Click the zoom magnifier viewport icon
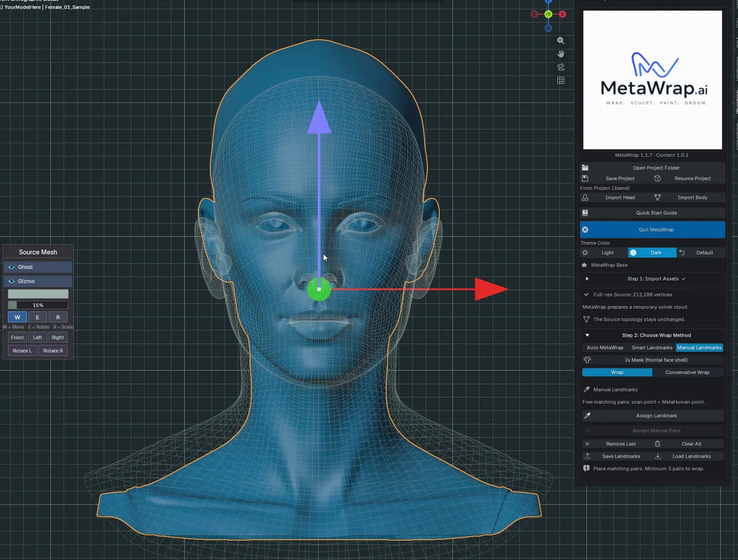The width and height of the screenshot is (738, 560). (560, 41)
